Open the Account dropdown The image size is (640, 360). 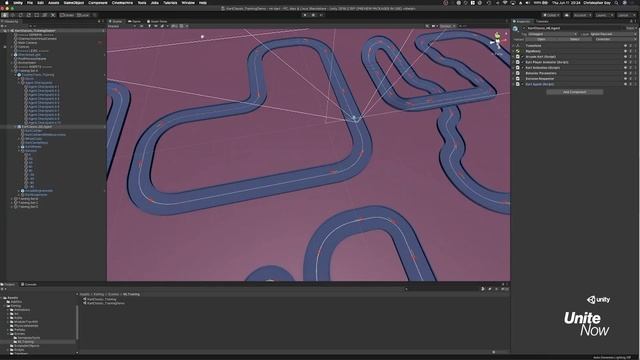[x=582, y=15]
